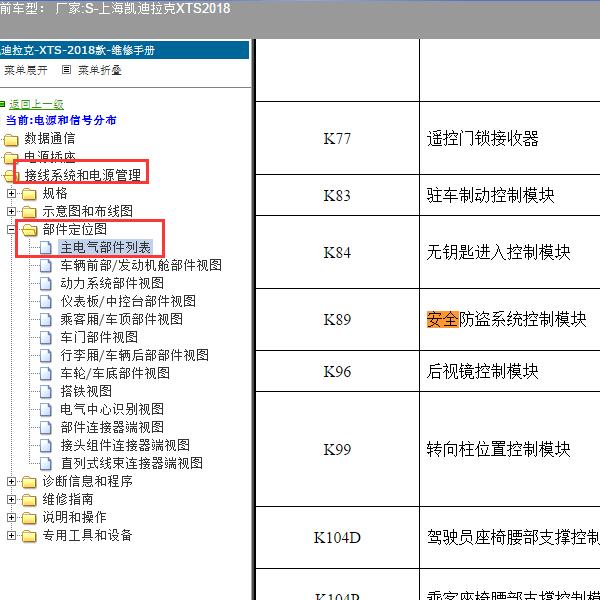Click the 接头组件连接器端视图 page icon

click(46, 445)
